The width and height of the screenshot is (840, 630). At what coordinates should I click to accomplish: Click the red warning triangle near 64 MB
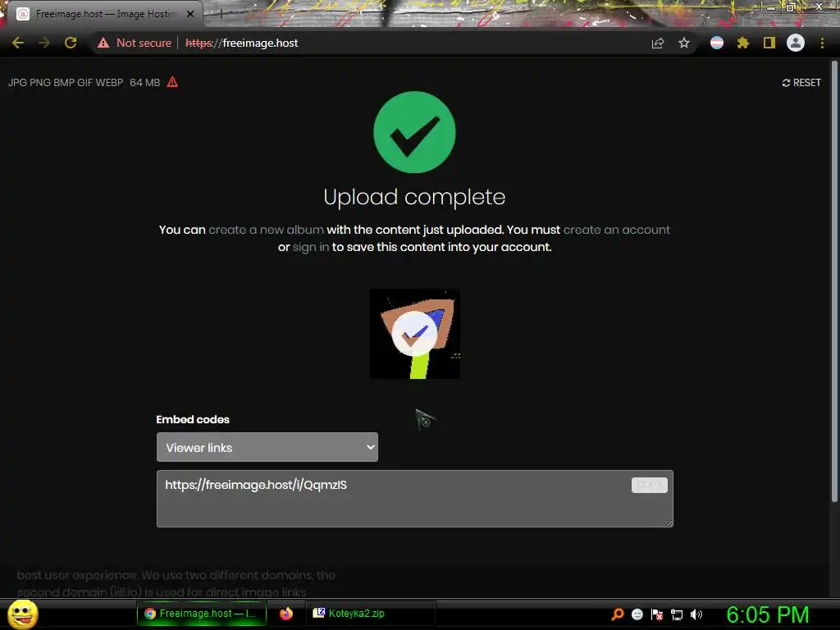click(172, 82)
